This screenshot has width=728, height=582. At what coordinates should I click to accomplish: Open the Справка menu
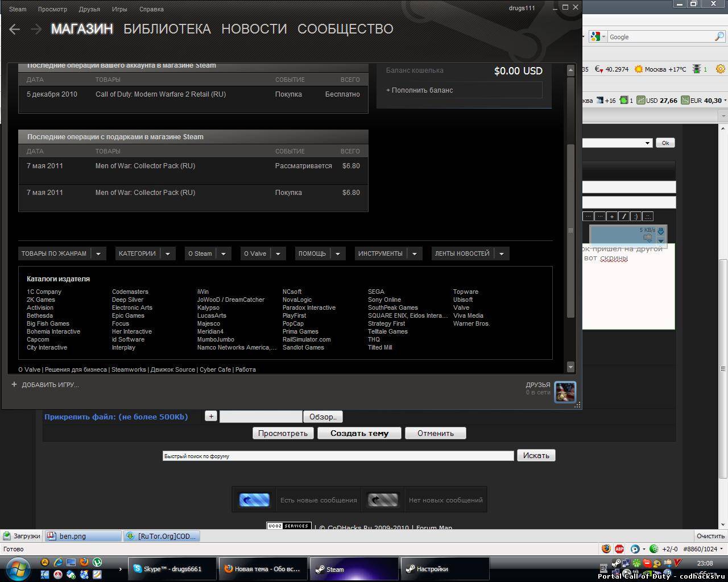tap(151, 9)
